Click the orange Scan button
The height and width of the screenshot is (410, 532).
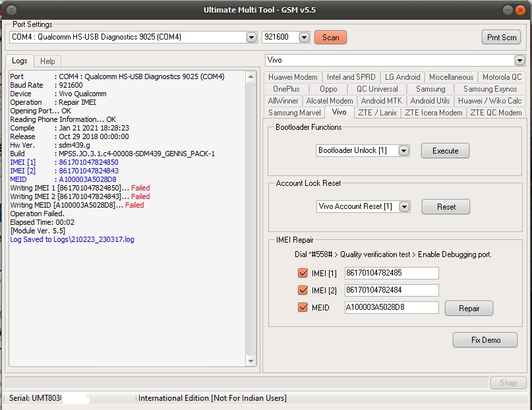(x=330, y=38)
